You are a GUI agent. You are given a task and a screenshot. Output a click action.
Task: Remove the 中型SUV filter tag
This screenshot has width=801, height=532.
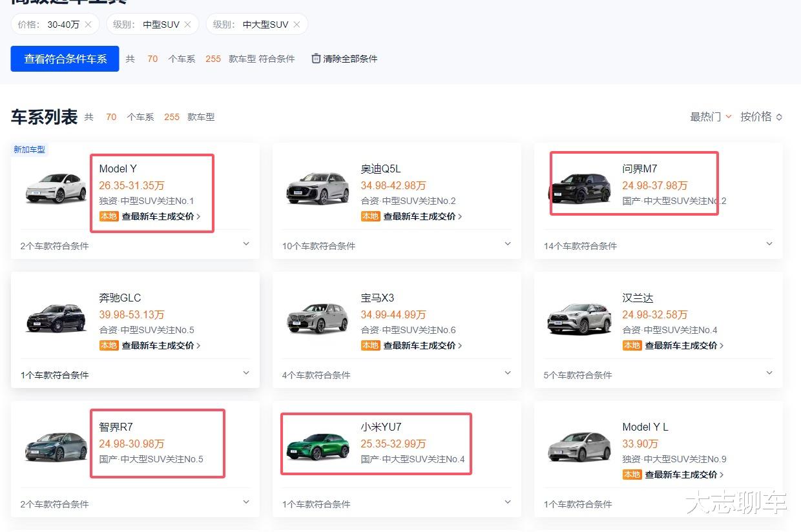pyautogui.click(x=187, y=25)
